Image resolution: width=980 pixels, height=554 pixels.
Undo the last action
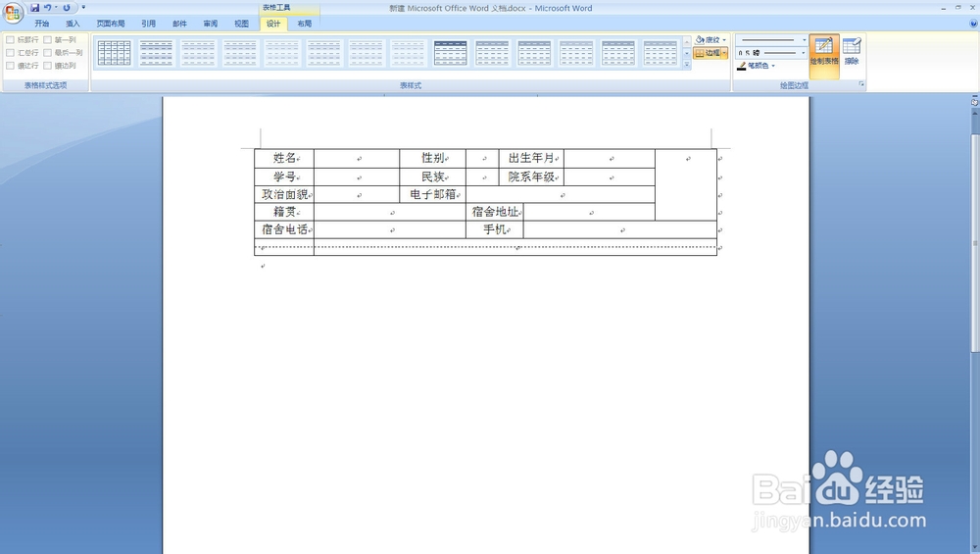click(47, 8)
